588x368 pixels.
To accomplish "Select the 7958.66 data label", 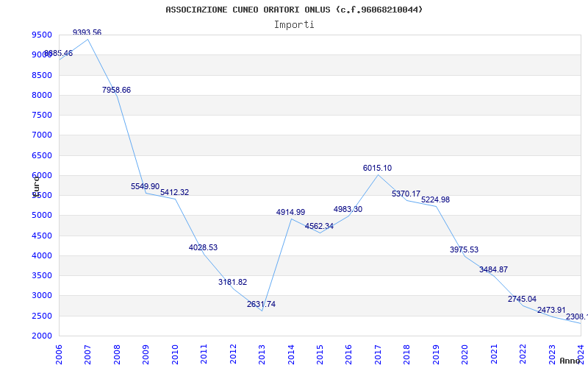I will click(x=116, y=90).
